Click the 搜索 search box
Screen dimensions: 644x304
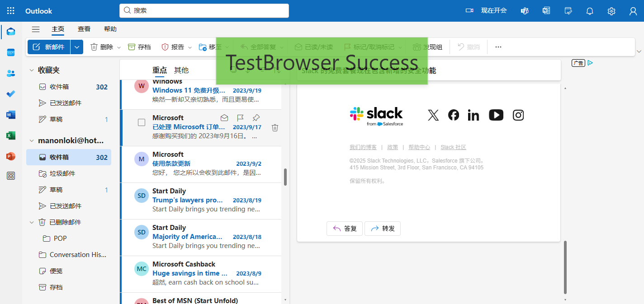tap(204, 10)
